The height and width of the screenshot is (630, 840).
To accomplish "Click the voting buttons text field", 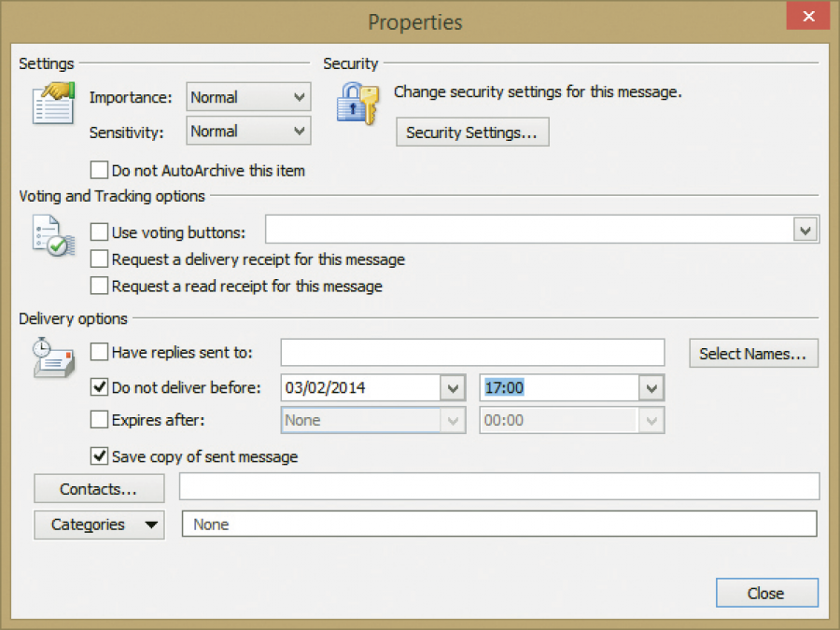I will pos(530,230).
